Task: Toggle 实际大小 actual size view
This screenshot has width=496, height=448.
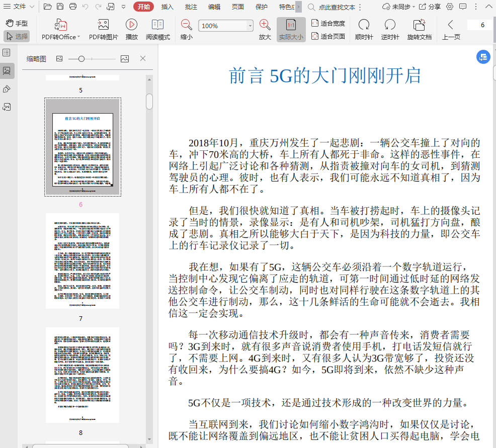Action: 291,30
